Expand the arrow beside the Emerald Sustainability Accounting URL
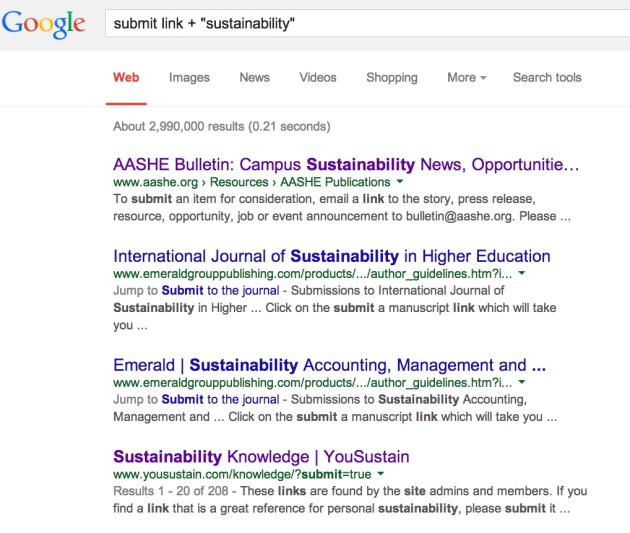Image resolution: width=630 pixels, height=533 pixels. (522, 382)
